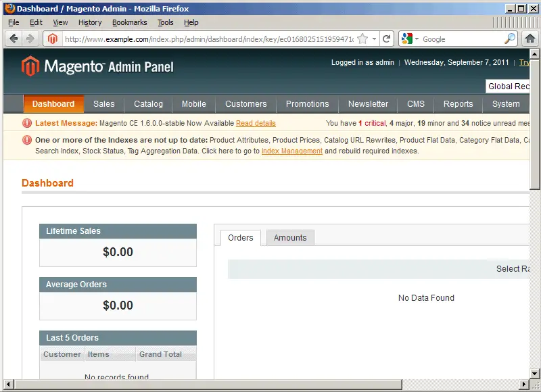
Task: Open the CMS navigation menu
Action: pos(416,104)
